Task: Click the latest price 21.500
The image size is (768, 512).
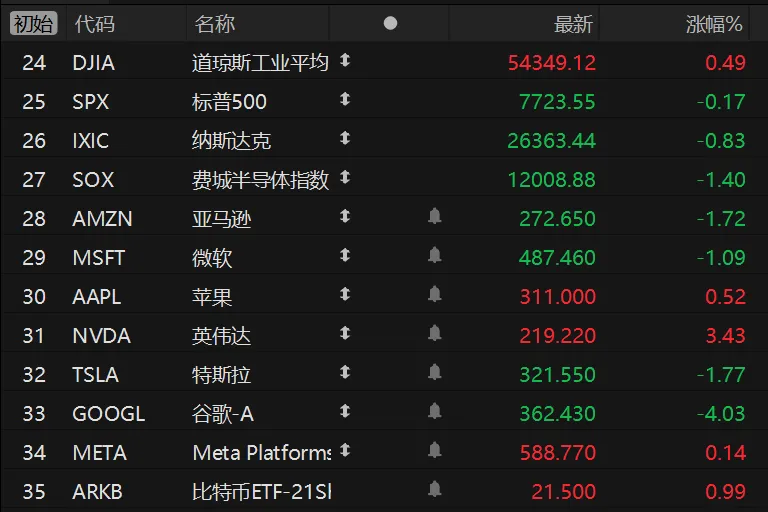Action: (563, 492)
